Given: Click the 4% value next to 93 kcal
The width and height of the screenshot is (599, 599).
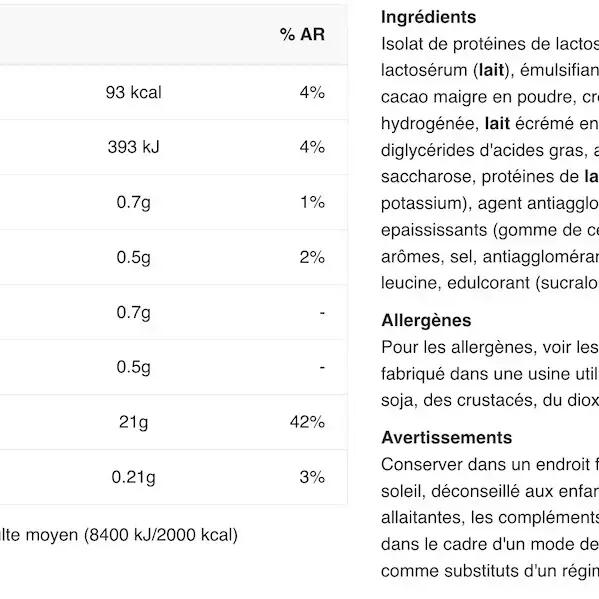Looking at the screenshot, I should tap(312, 92).
